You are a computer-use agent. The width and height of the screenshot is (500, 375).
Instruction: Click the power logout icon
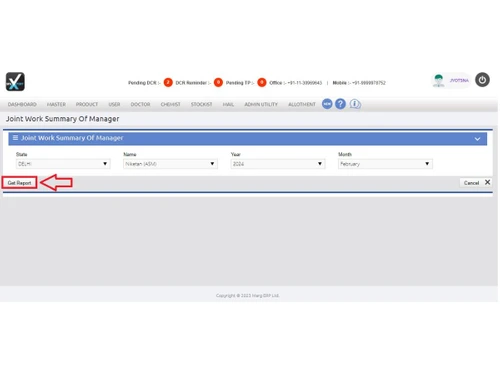coord(482,80)
